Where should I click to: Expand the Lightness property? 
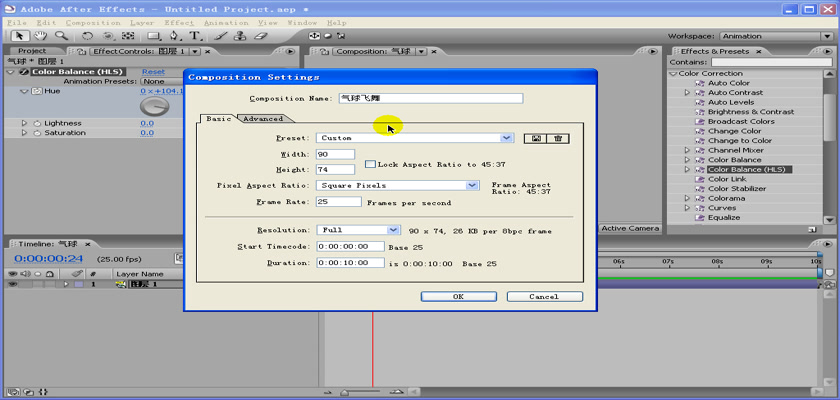pyautogui.click(x=24, y=123)
